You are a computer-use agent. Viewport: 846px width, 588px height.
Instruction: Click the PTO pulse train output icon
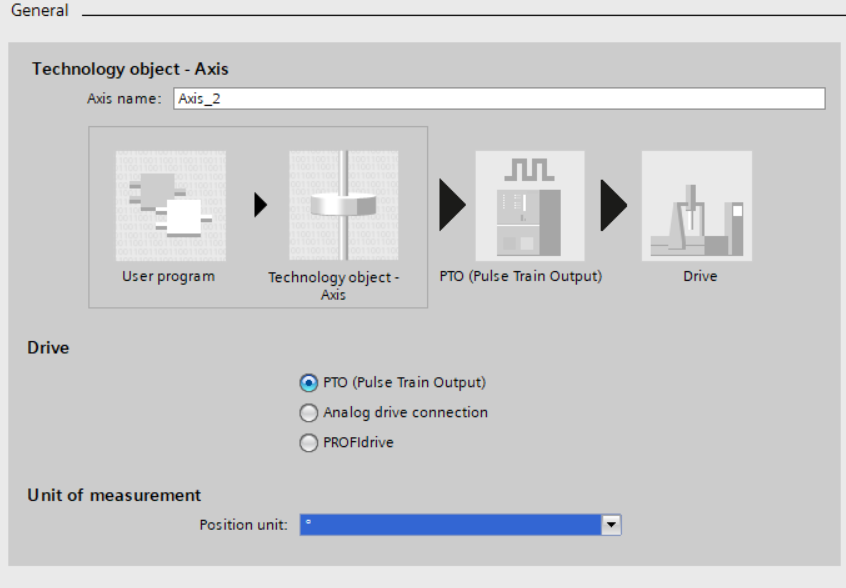tap(530, 206)
